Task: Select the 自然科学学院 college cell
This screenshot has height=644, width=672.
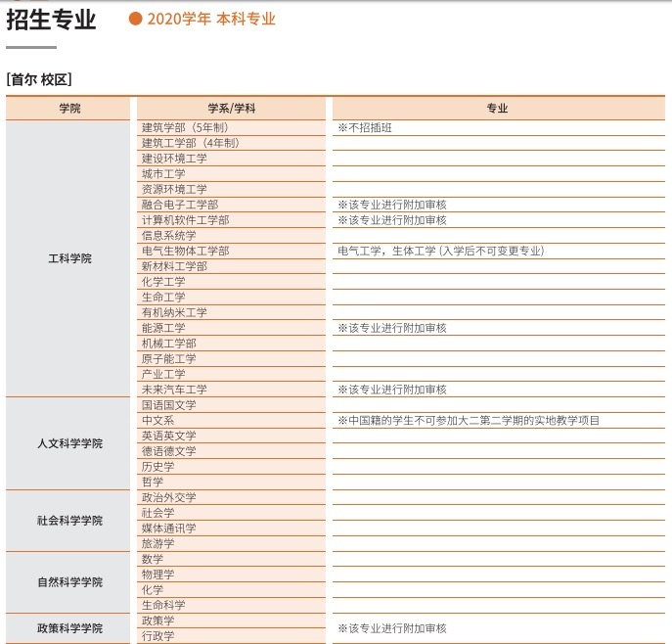Action: pos(68,582)
